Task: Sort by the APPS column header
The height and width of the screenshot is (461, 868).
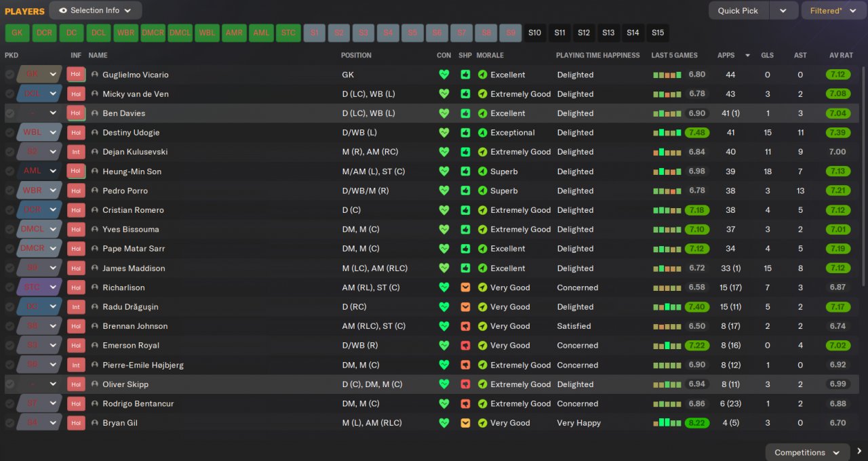Action: [726, 56]
